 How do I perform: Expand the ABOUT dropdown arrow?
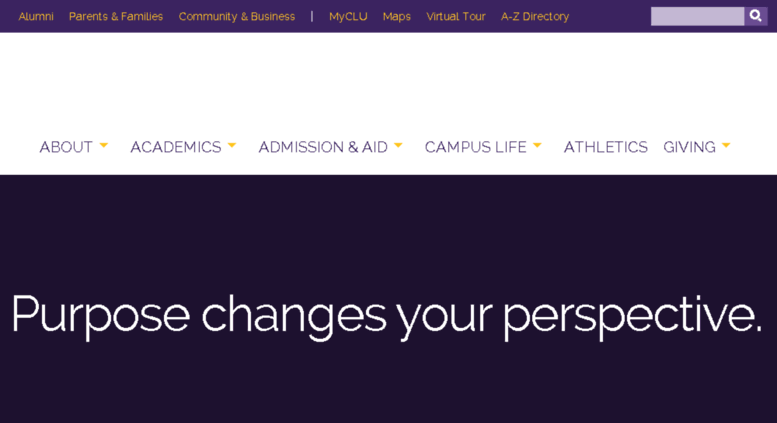[104, 146]
